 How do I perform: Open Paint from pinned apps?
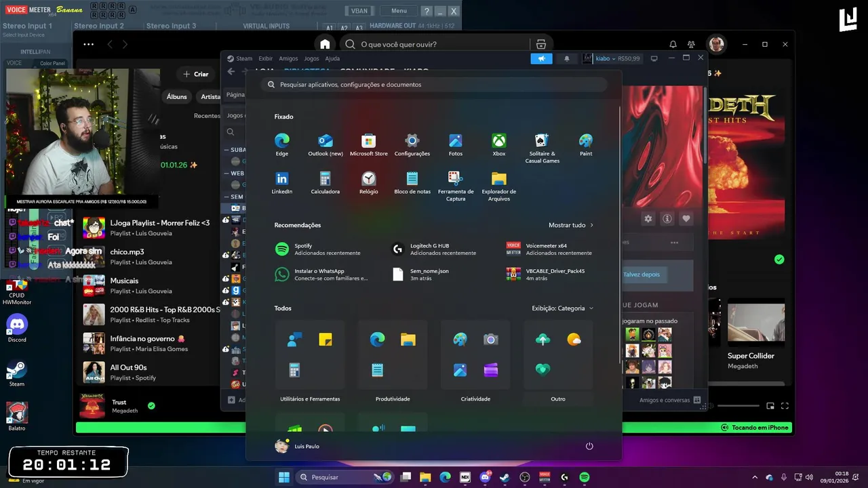[x=586, y=144]
